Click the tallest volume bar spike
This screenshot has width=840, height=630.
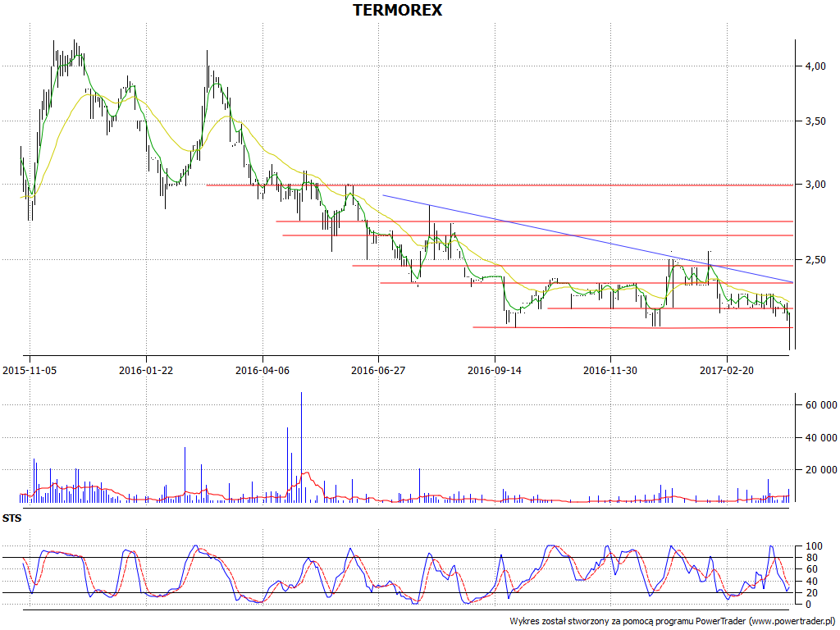click(x=301, y=447)
